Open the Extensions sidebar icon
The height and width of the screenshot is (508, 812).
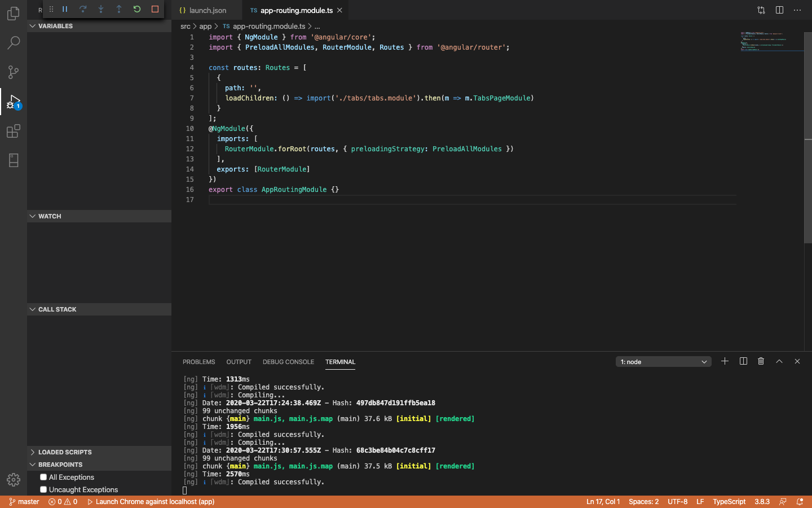[x=14, y=131]
